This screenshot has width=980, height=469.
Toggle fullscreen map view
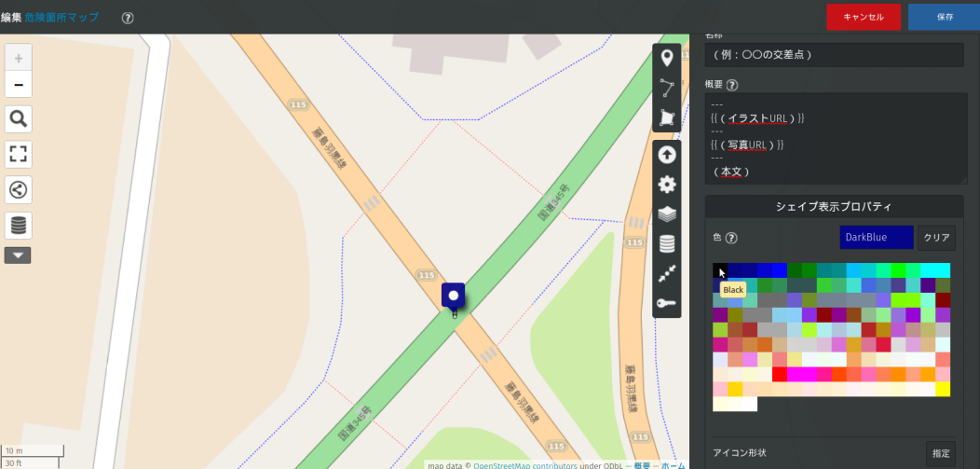click(x=19, y=154)
